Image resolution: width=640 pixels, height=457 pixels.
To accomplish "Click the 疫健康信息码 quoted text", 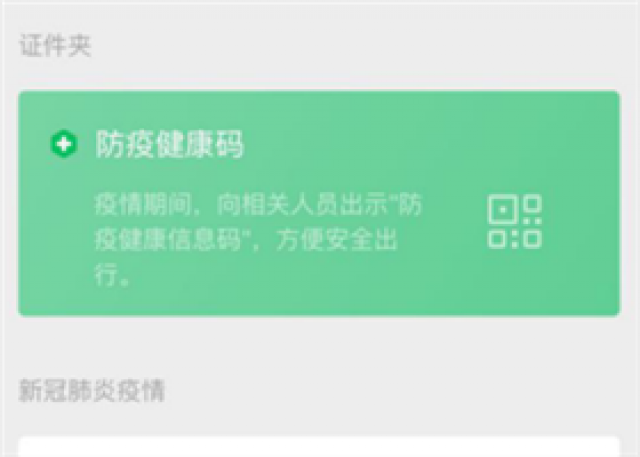I will pos(167,240).
